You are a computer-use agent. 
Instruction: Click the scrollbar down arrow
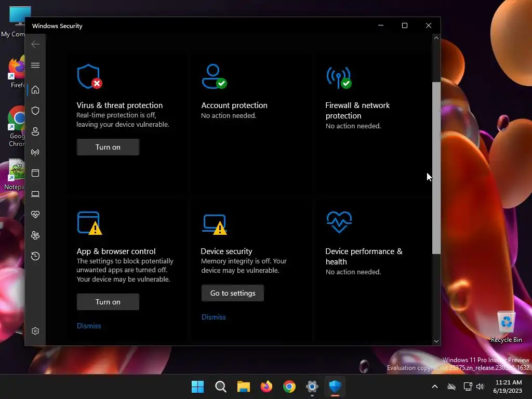(436, 341)
